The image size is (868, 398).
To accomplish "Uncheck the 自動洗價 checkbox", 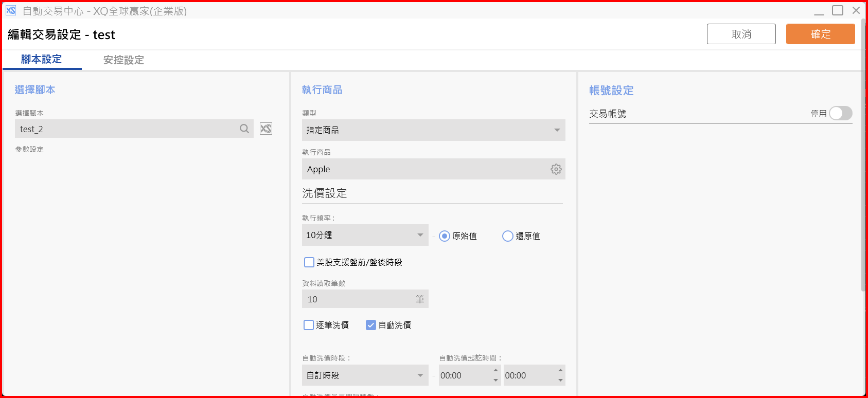I will tap(371, 325).
